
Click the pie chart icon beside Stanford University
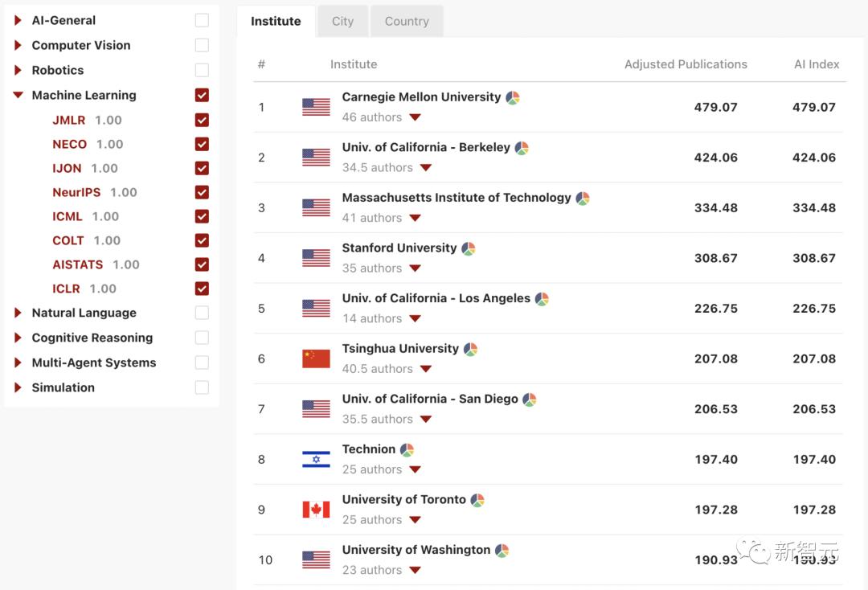(469, 249)
